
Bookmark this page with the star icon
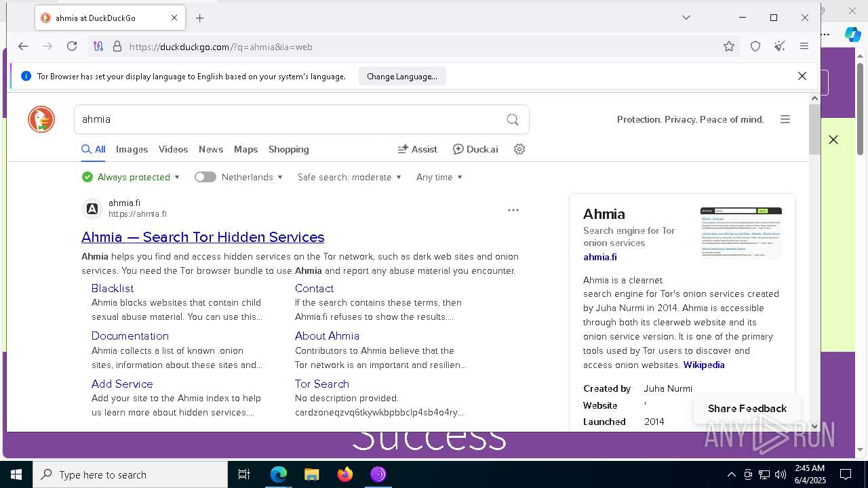point(729,46)
